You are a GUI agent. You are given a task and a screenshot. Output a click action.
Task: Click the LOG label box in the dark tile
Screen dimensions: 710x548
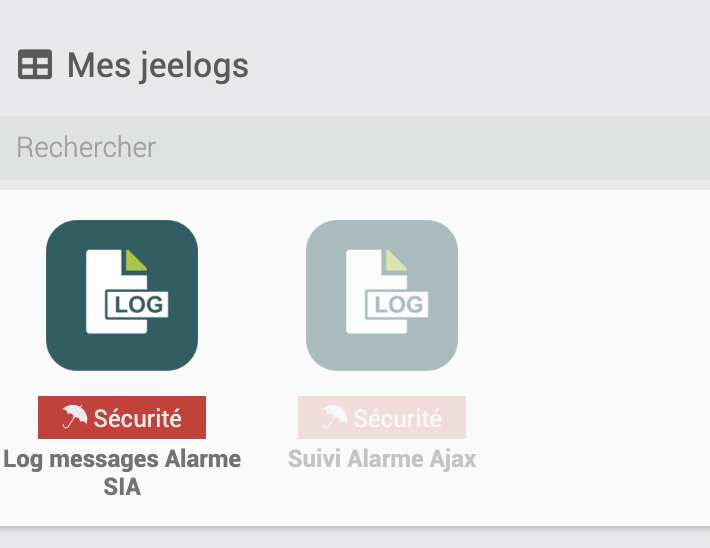(138, 304)
